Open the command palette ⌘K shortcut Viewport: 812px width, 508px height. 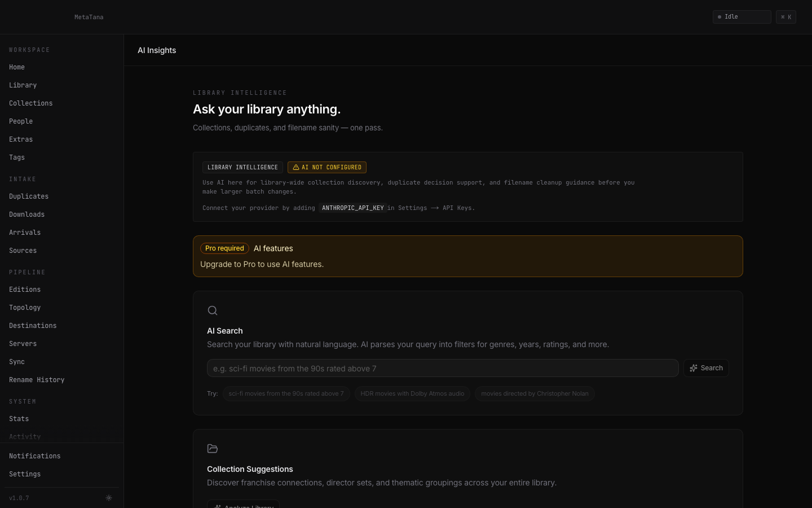785,17
